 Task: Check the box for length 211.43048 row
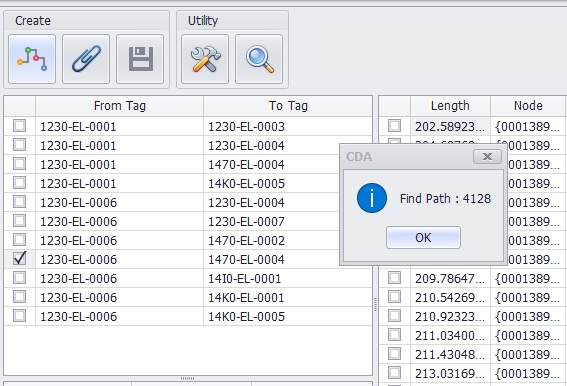coord(395,353)
